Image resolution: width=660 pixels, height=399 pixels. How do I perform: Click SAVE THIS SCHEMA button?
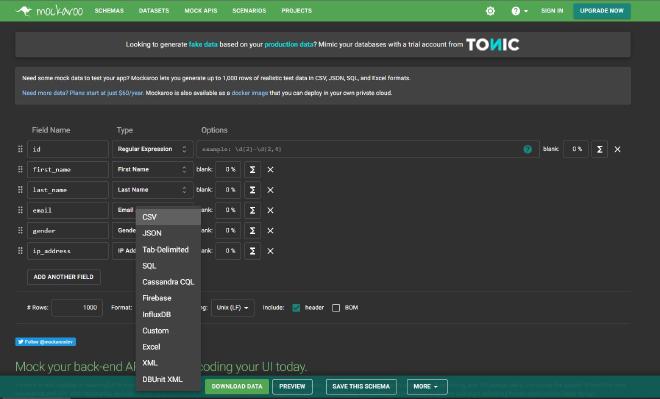tap(361, 386)
